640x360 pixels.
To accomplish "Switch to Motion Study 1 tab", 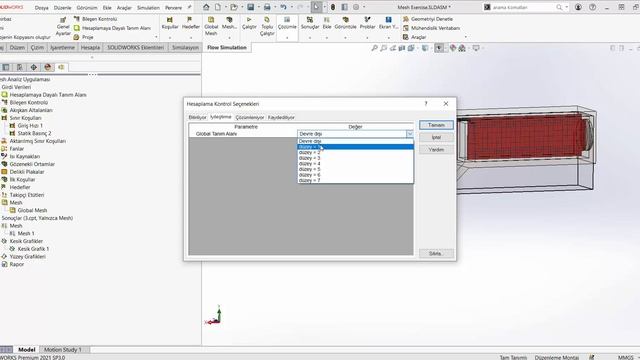I will 63,350.
